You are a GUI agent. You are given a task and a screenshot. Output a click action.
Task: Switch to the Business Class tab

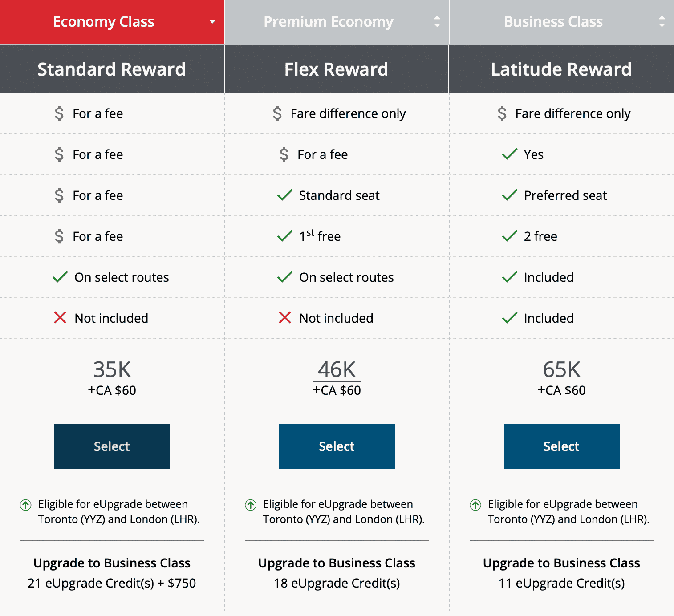click(x=553, y=22)
